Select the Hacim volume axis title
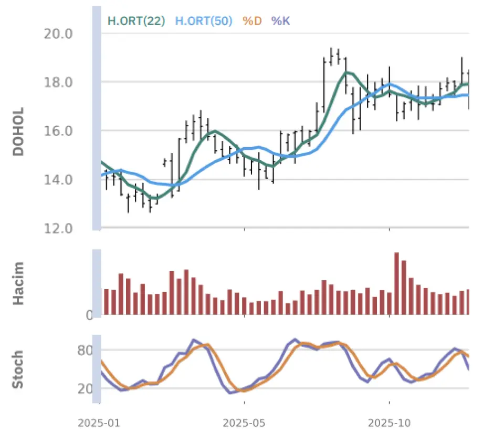504x442 pixels. 19,283
